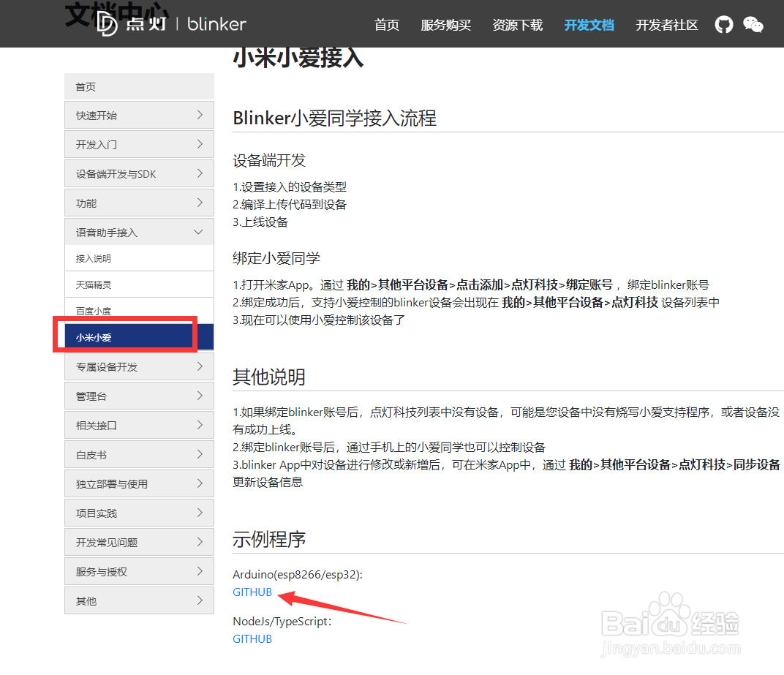The width and height of the screenshot is (784, 675).
Task: Click 服务与授权 label
Action: pyautogui.click(x=102, y=572)
